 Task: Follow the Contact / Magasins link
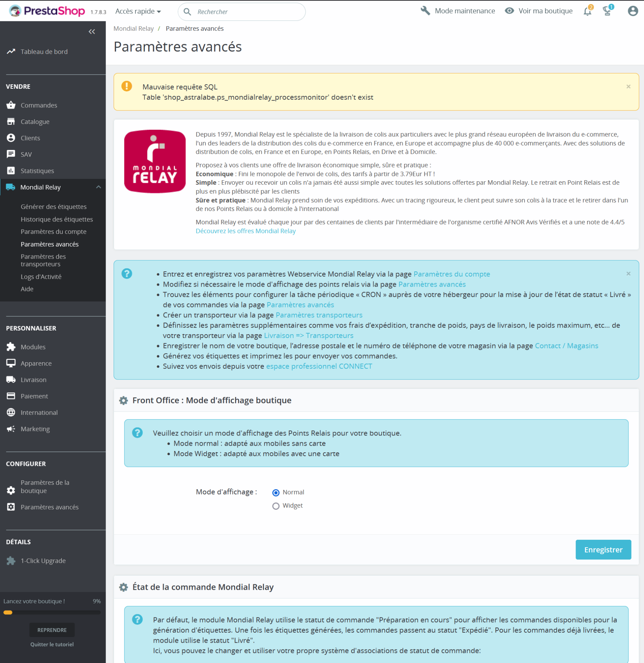[x=566, y=346]
